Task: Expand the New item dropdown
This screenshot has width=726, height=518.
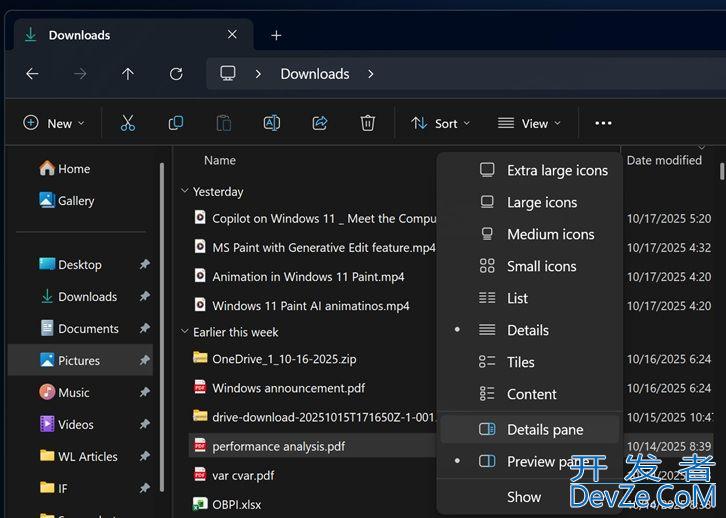Action: [54, 123]
